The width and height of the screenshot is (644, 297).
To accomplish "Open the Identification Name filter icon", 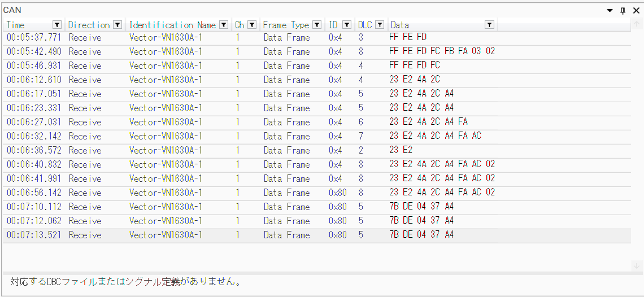I will coord(224,25).
